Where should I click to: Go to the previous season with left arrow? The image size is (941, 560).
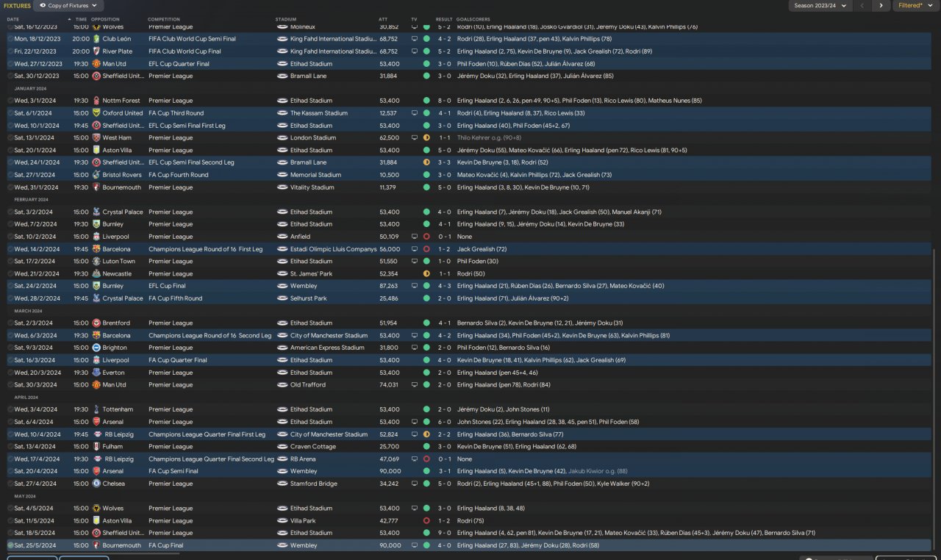click(x=862, y=5)
